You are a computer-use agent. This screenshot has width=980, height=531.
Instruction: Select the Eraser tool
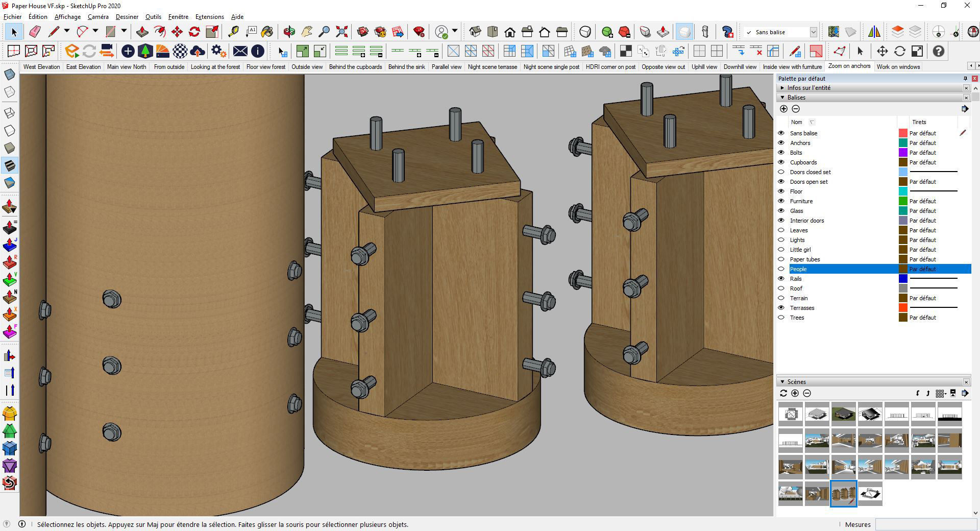pos(35,32)
